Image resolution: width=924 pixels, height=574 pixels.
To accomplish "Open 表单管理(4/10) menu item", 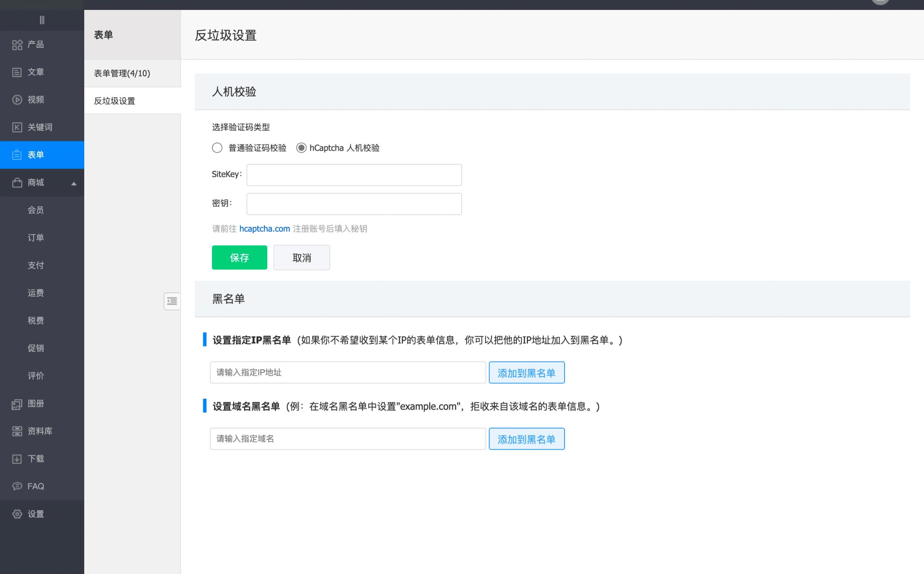I will [x=122, y=73].
